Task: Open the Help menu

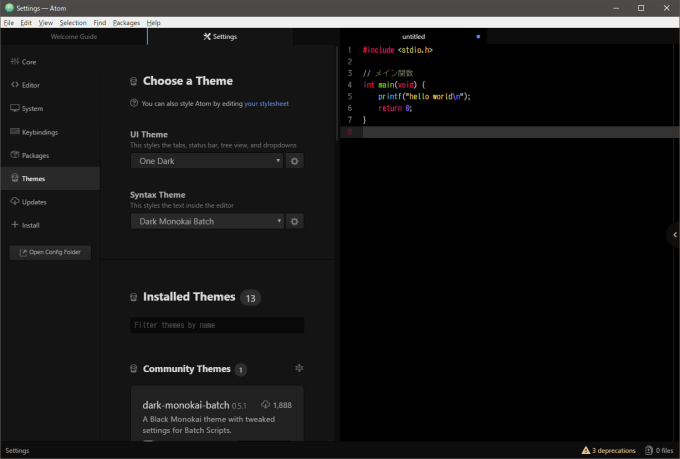Action: (x=154, y=23)
